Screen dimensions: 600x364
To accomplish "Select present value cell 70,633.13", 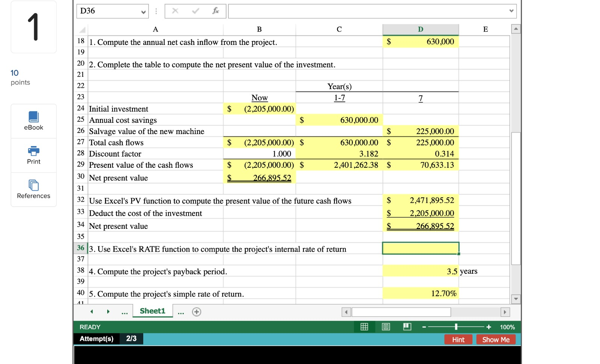I will [420, 165].
